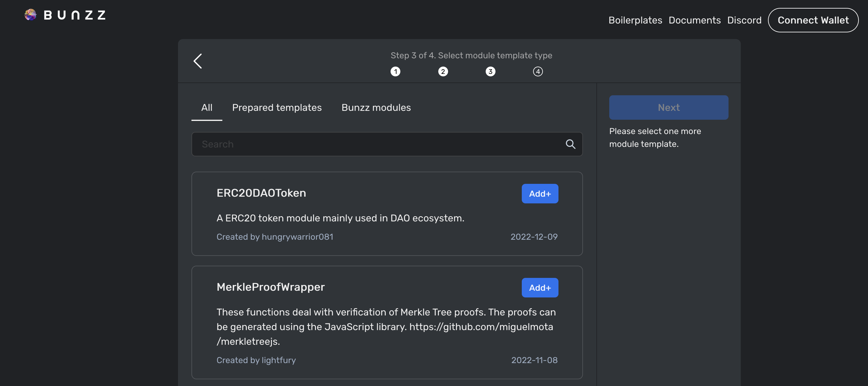868x386 pixels.
Task: Open the Discord nav link
Action: click(x=744, y=20)
